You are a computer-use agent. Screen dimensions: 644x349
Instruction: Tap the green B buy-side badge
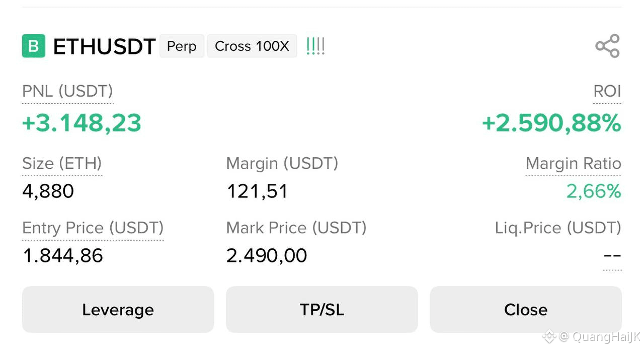pos(34,46)
